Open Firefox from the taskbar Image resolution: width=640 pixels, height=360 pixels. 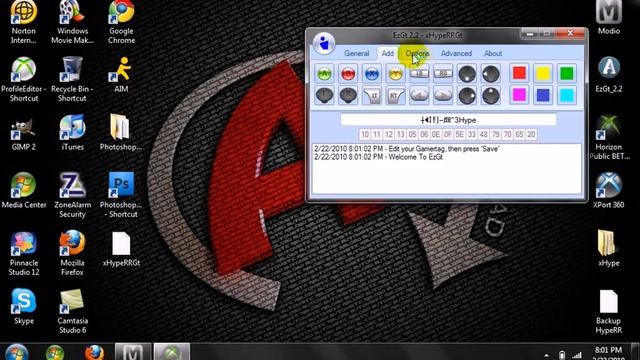(x=94, y=353)
